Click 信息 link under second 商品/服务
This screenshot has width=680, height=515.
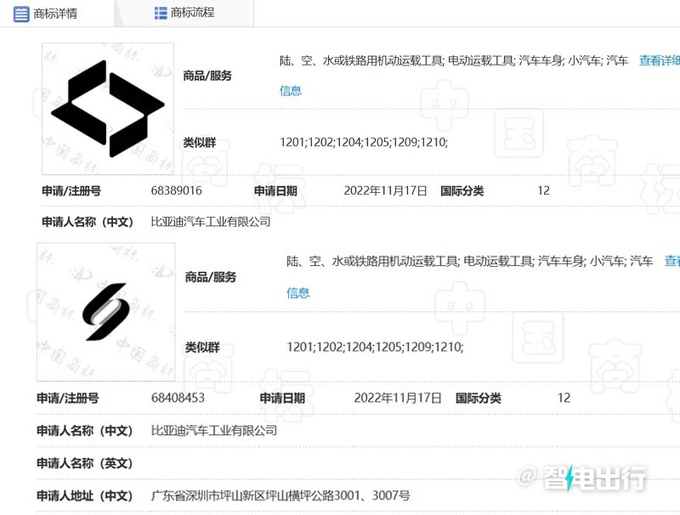298,293
